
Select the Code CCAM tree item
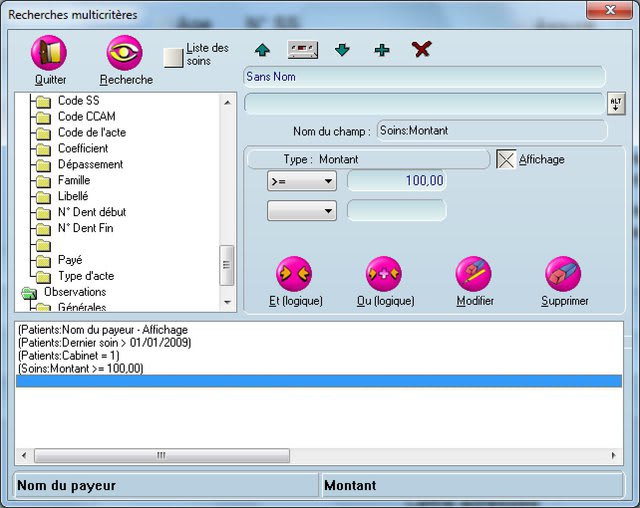(86, 117)
